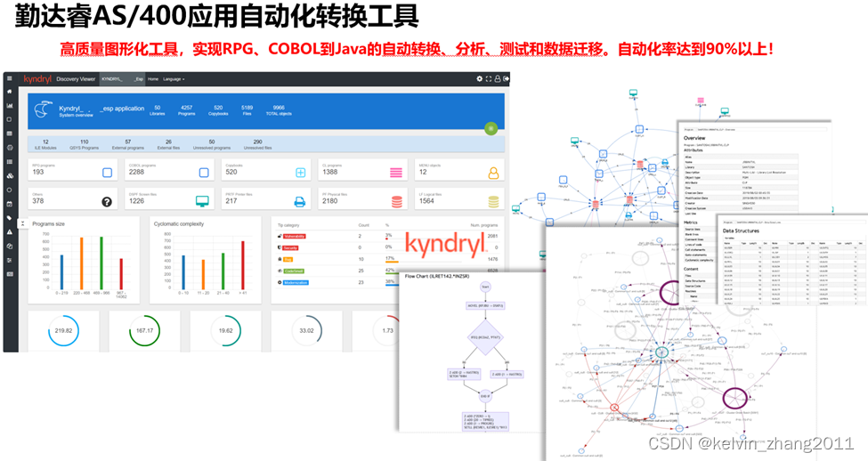Open the globe icon in the sidebar
868x461 pixels.
point(10,148)
